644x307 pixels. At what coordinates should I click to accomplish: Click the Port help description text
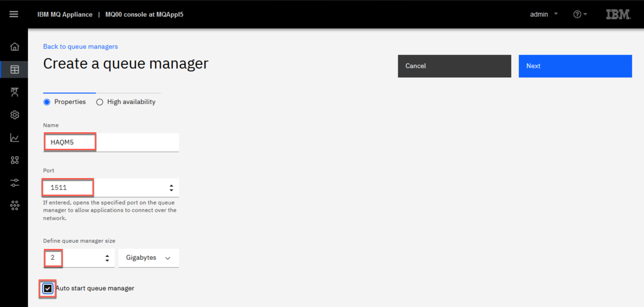point(110,211)
